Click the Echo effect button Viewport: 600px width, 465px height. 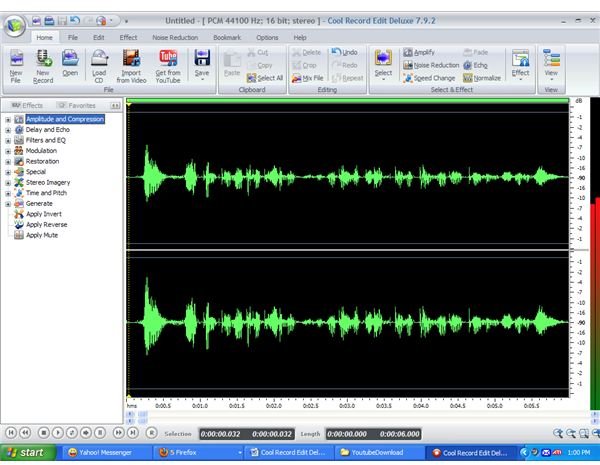coord(475,65)
